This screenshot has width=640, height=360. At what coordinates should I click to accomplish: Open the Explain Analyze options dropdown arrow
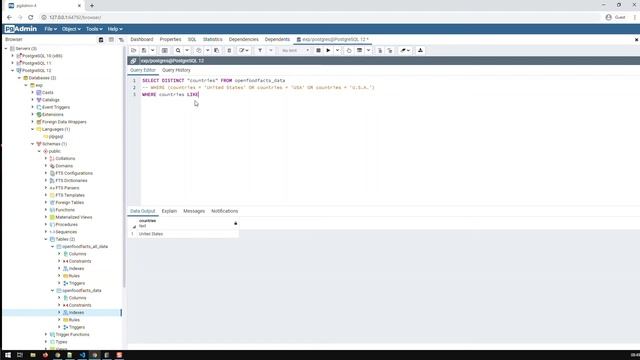point(368,51)
